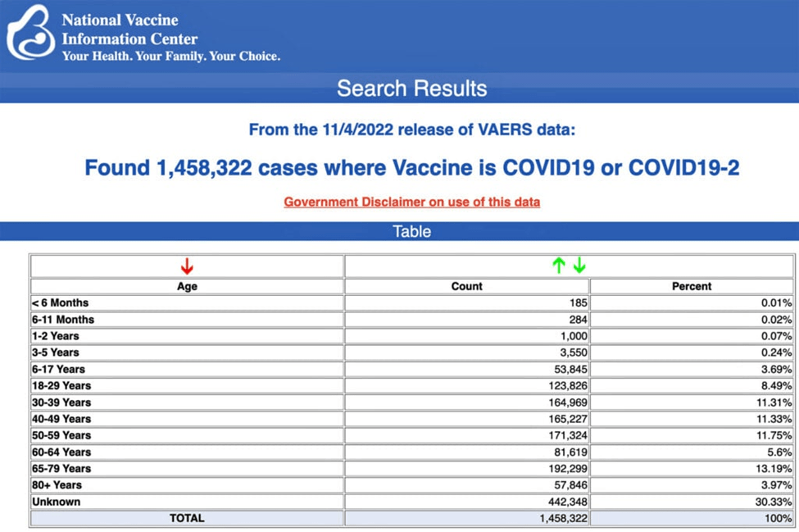Select the Count column header

(466, 287)
